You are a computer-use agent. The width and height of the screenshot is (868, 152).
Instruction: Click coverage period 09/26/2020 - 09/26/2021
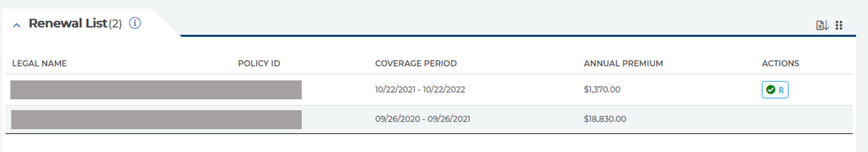tap(422, 119)
